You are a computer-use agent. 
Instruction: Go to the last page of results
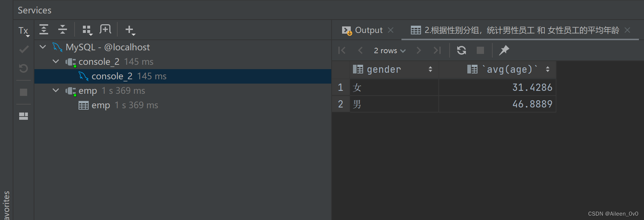(x=437, y=50)
